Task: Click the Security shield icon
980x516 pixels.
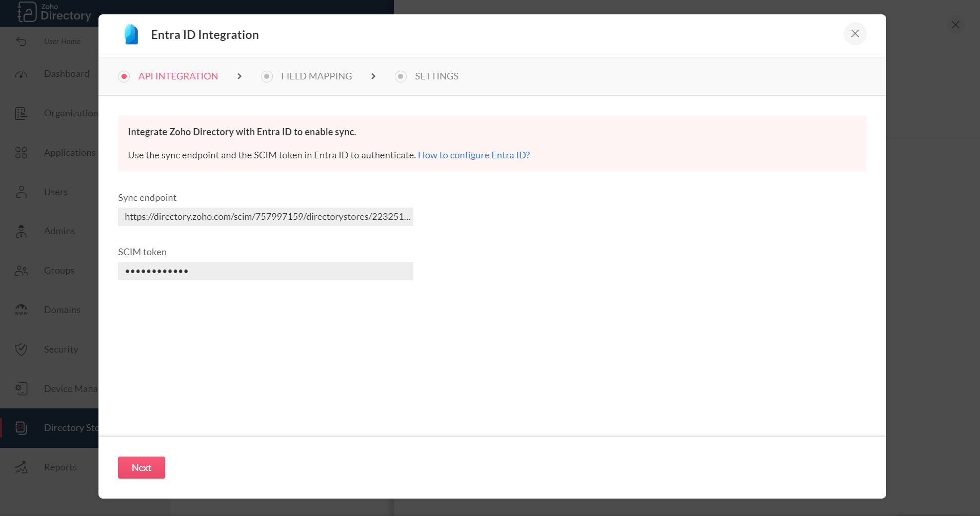Action: [21, 349]
